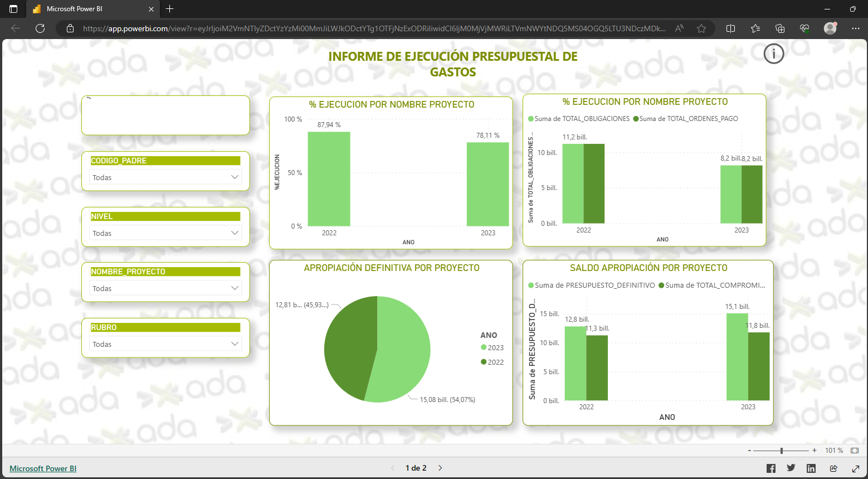Share report on LinkedIn
The width and height of the screenshot is (868, 479).
coord(811,468)
